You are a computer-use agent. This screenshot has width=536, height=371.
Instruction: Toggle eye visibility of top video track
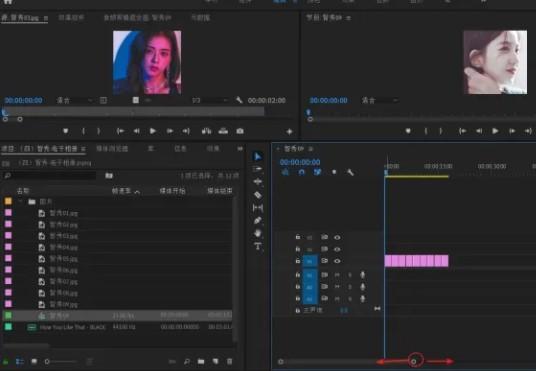(x=337, y=237)
